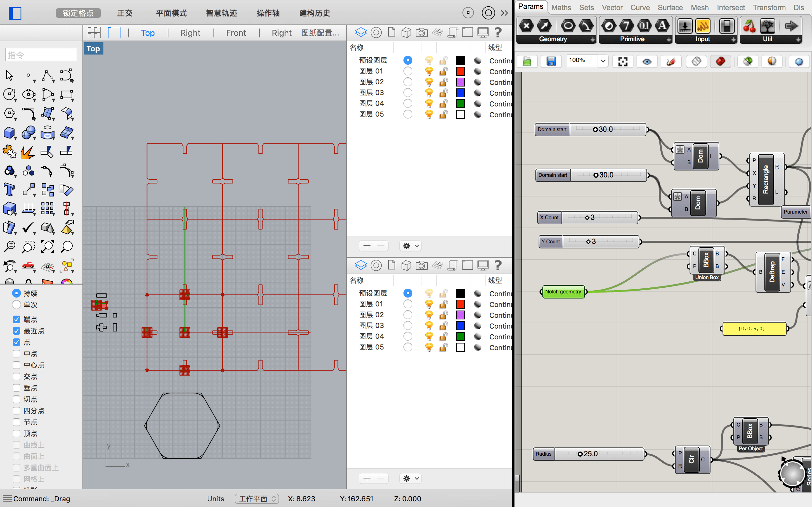The width and height of the screenshot is (812, 507).
Task: Click the layers panel icon in top panel
Action: [361, 33]
